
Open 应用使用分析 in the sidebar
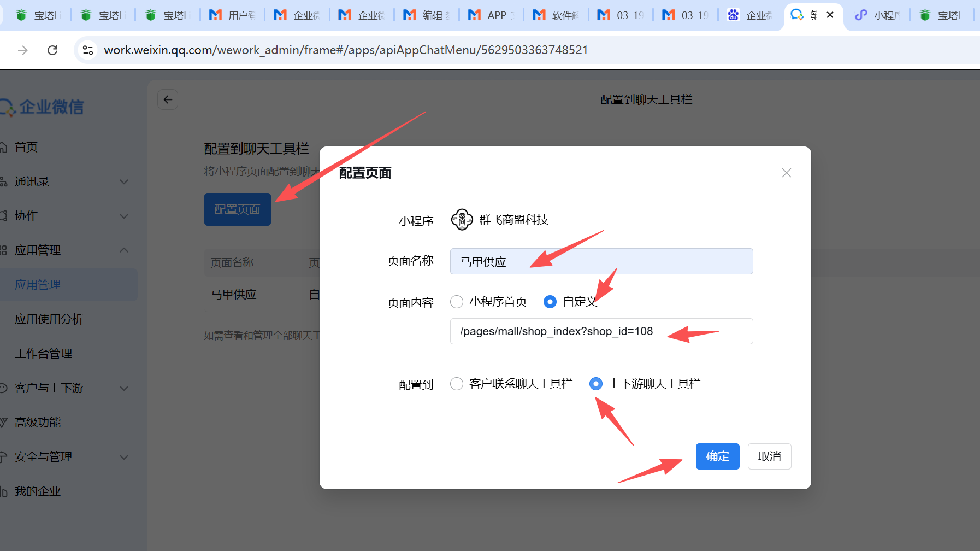[49, 319]
